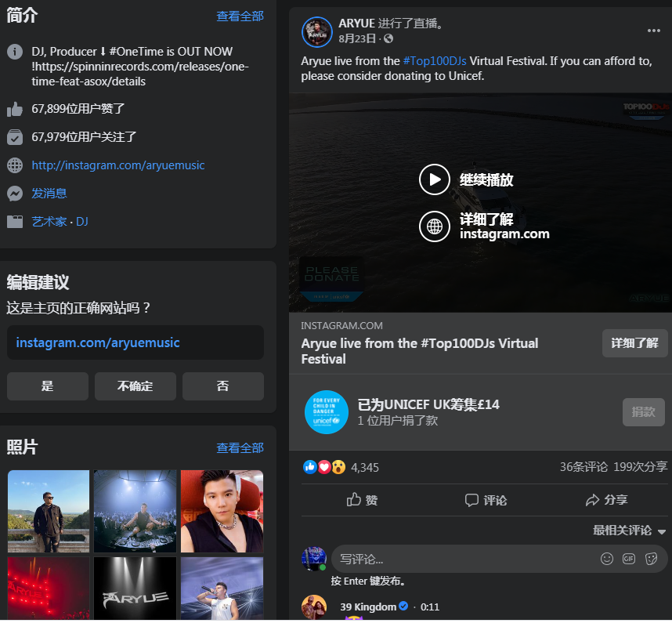Screen dimensions: 672x623
Task: Click the 39 Kingdom commenter name
Action: click(368, 607)
